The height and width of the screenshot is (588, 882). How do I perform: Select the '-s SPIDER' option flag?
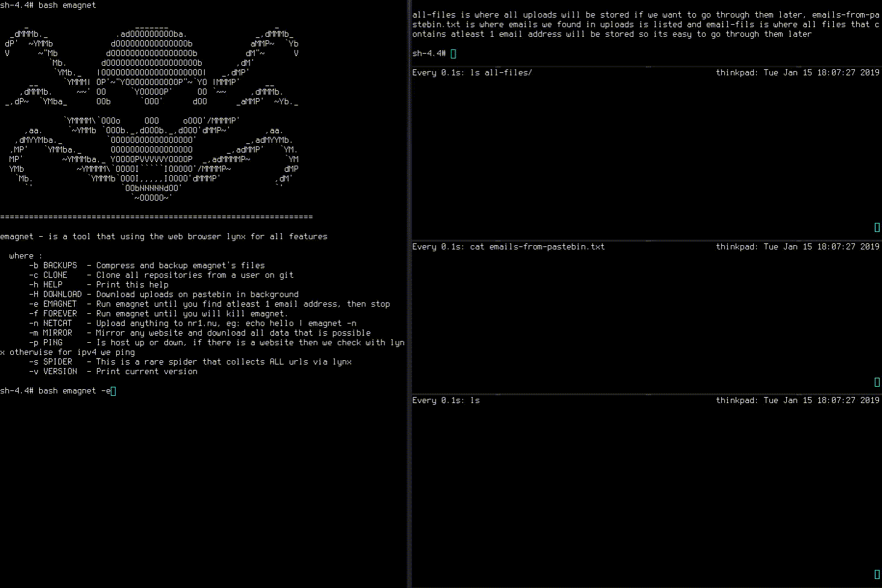click(x=51, y=362)
